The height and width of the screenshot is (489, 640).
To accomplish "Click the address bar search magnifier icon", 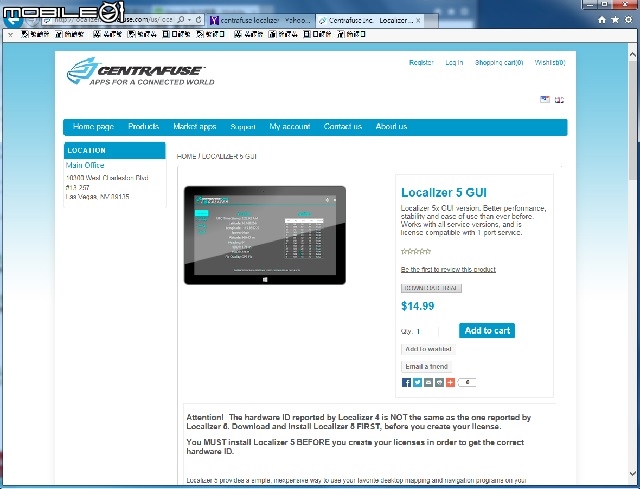I will [181, 20].
